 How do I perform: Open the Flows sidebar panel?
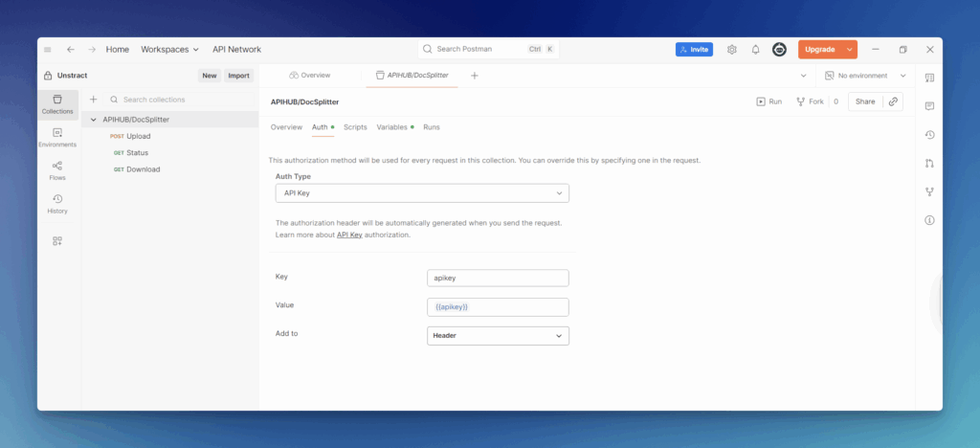tap(57, 170)
